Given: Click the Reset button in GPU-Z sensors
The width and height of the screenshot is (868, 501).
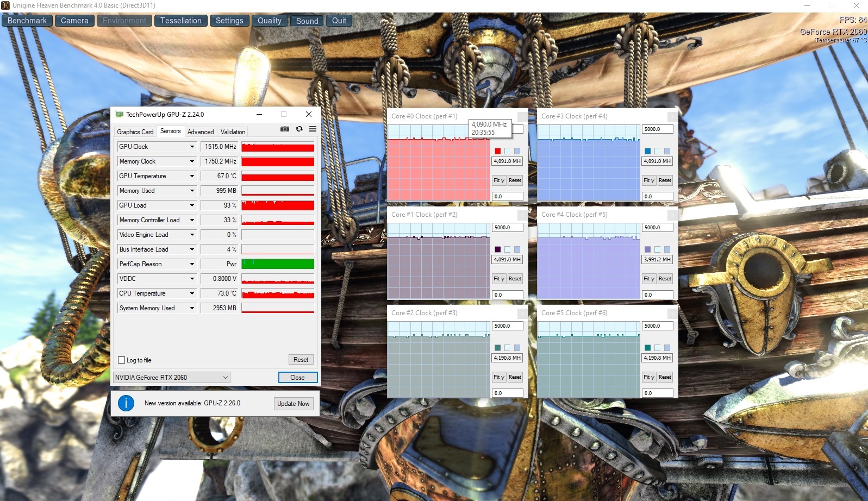Looking at the screenshot, I should (301, 360).
